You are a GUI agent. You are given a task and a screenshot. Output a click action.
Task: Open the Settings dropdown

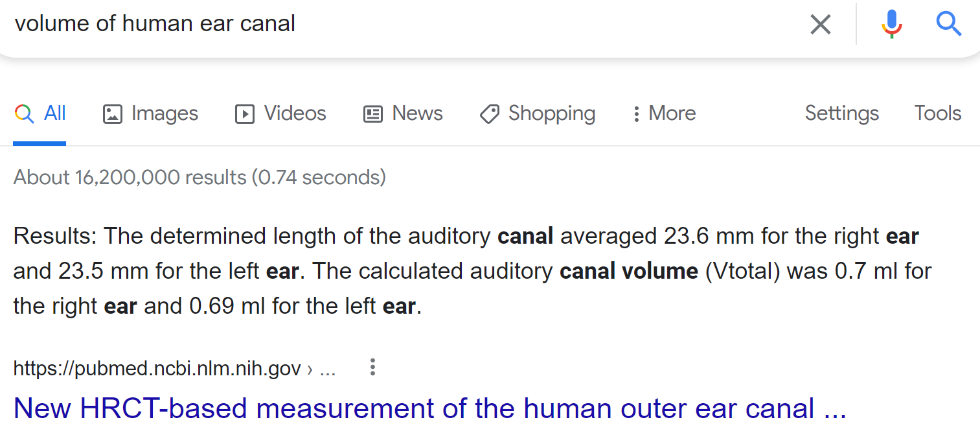(841, 113)
